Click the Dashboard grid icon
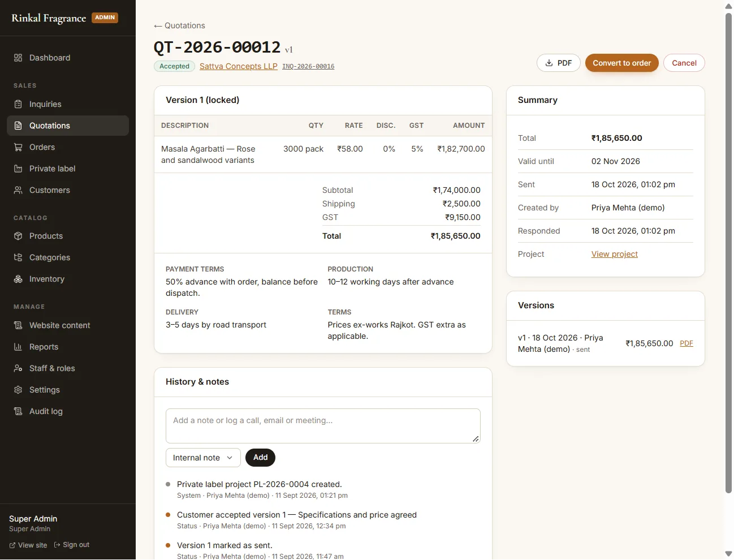Image resolution: width=734 pixels, height=560 pixels. pyautogui.click(x=18, y=58)
